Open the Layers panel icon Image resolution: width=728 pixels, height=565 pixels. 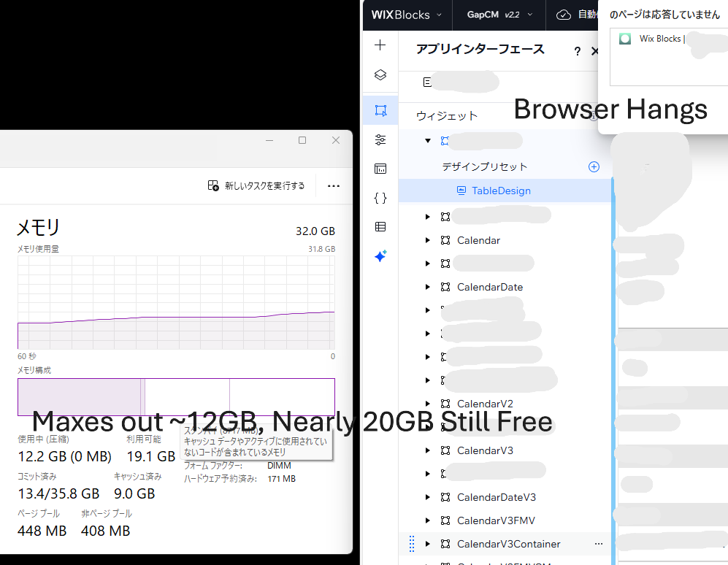click(380, 74)
